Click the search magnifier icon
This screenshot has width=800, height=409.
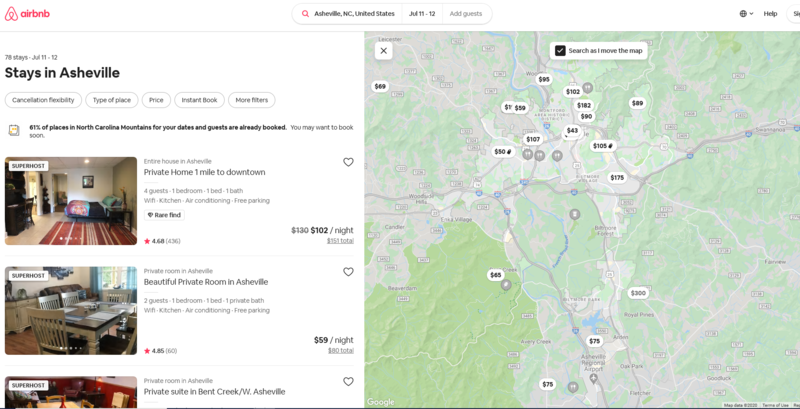coord(305,14)
